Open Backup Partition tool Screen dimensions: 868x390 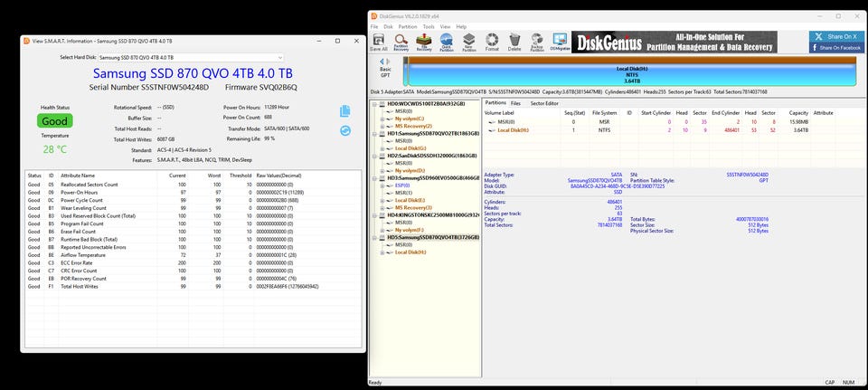537,43
